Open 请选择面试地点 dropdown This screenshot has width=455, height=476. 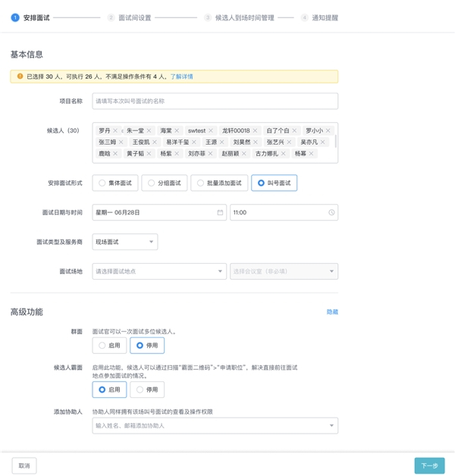pyautogui.click(x=159, y=271)
